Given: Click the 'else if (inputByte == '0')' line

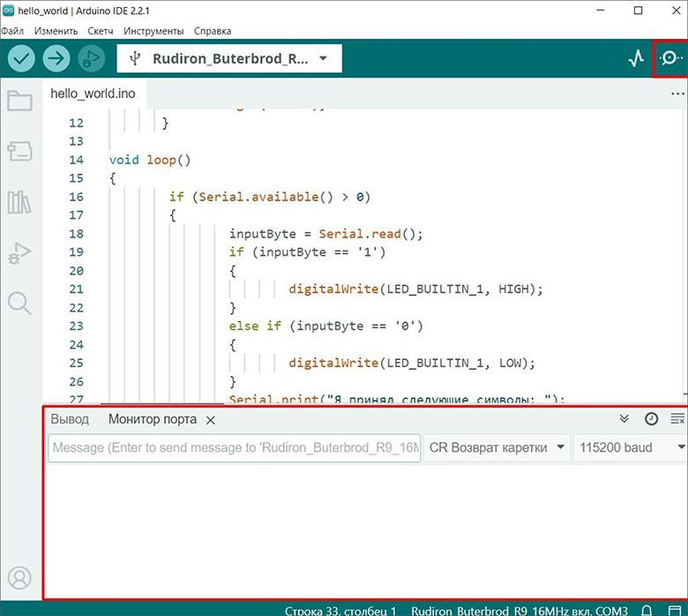Looking at the screenshot, I should click(325, 327).
